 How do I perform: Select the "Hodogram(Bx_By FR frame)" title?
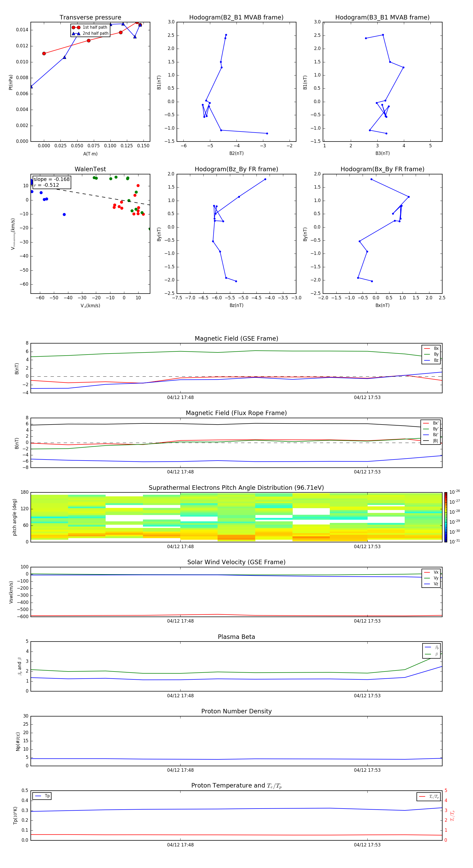pyautogui.click(x=382, y=169)
